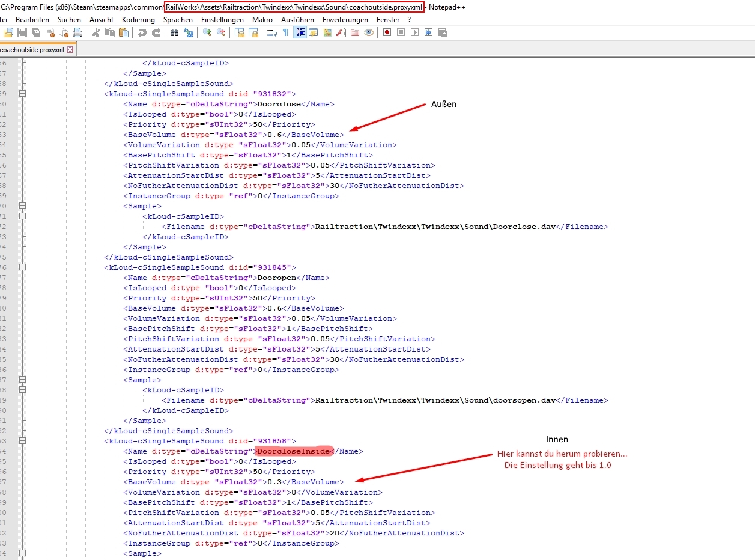Click the Print toolbar icon
The image size is (755, 560).
pyautogui.click(x=77, y=32)
